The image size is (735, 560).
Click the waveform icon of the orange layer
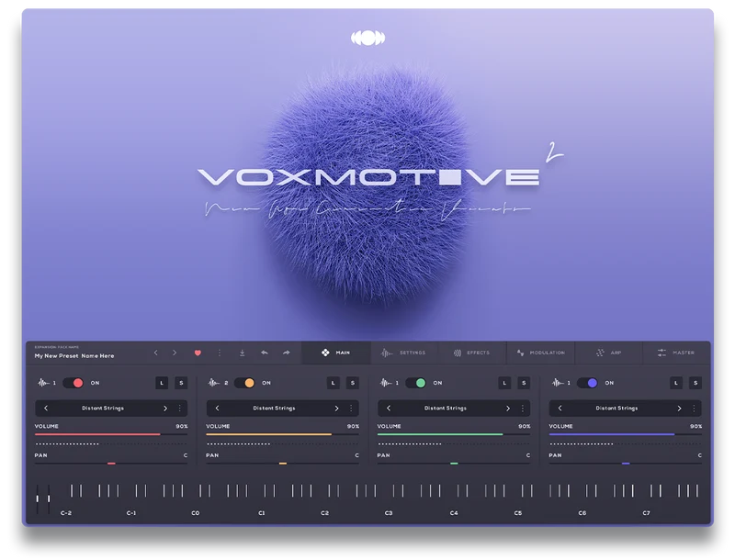pyautogui.click(x=214, y=383)
